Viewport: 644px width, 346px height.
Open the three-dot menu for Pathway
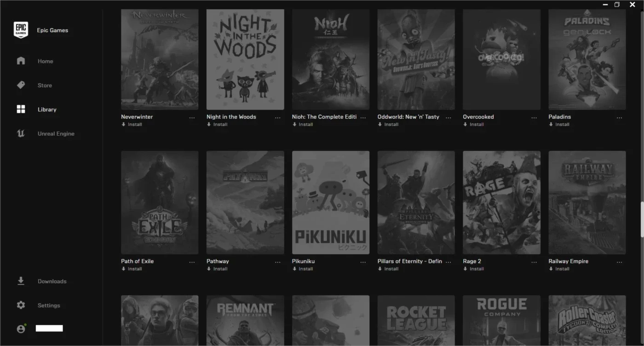(277, 262)
